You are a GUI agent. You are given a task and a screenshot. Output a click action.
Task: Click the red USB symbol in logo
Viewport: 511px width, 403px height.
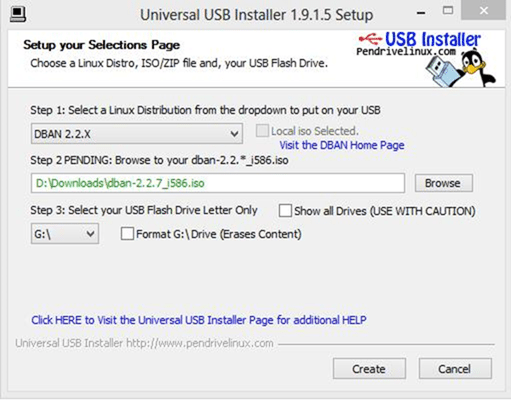coord(370,39)
